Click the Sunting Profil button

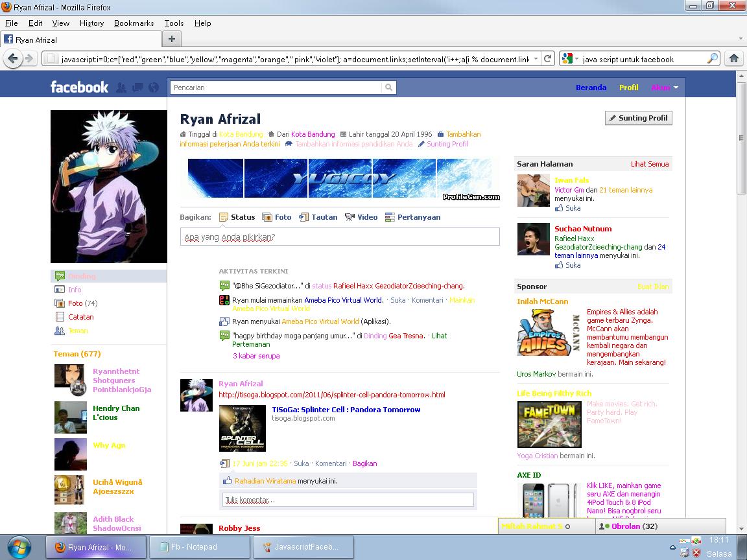(x=638, y=118)
